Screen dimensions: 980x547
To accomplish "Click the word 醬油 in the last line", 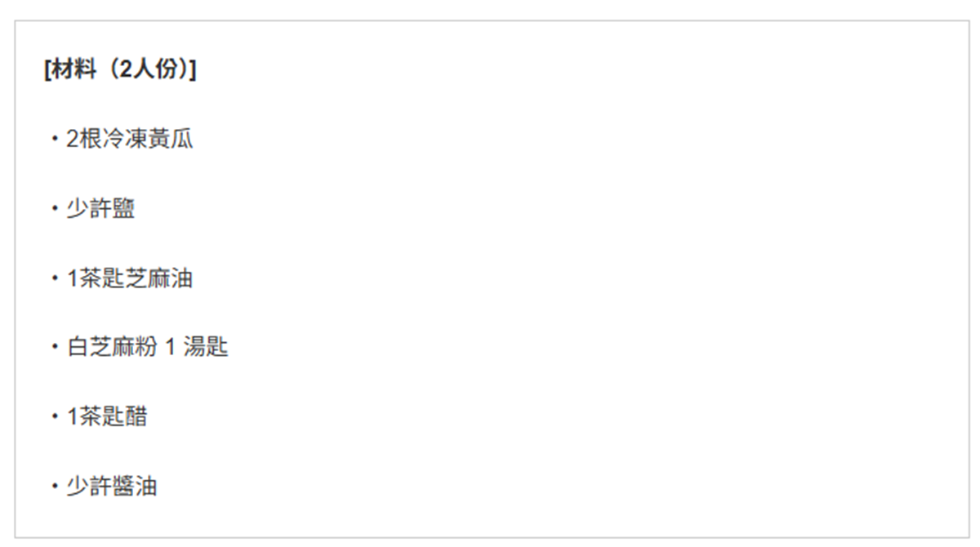I will click(x=135, y=487).
